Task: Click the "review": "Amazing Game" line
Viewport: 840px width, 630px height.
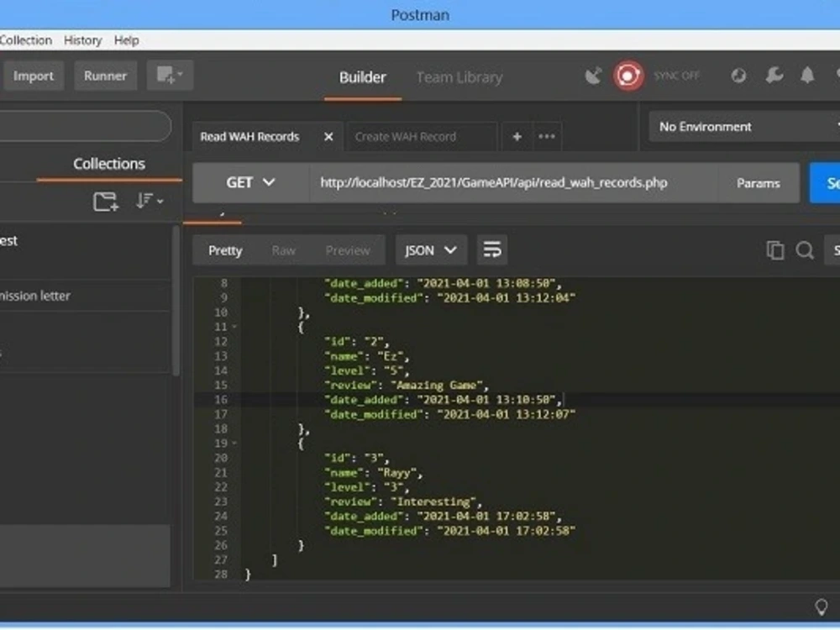Action: [x=406, y=386]
